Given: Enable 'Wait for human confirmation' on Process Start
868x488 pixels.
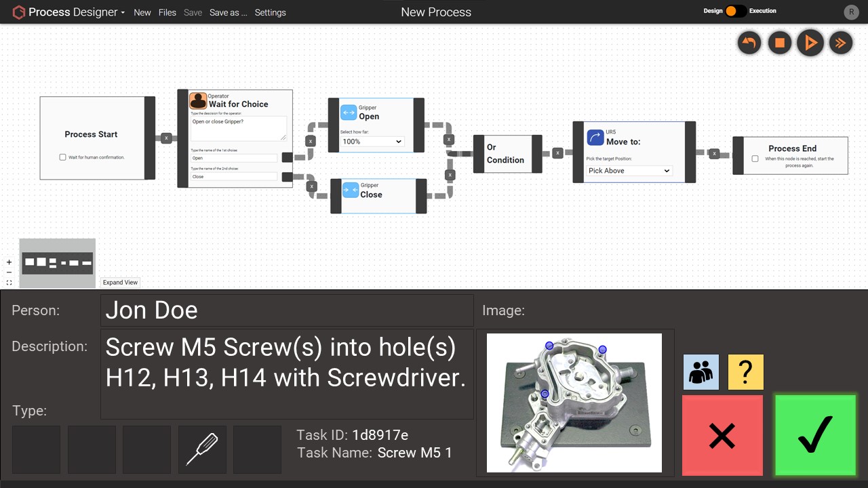Looking at the screenshot, I should [62, 157].
